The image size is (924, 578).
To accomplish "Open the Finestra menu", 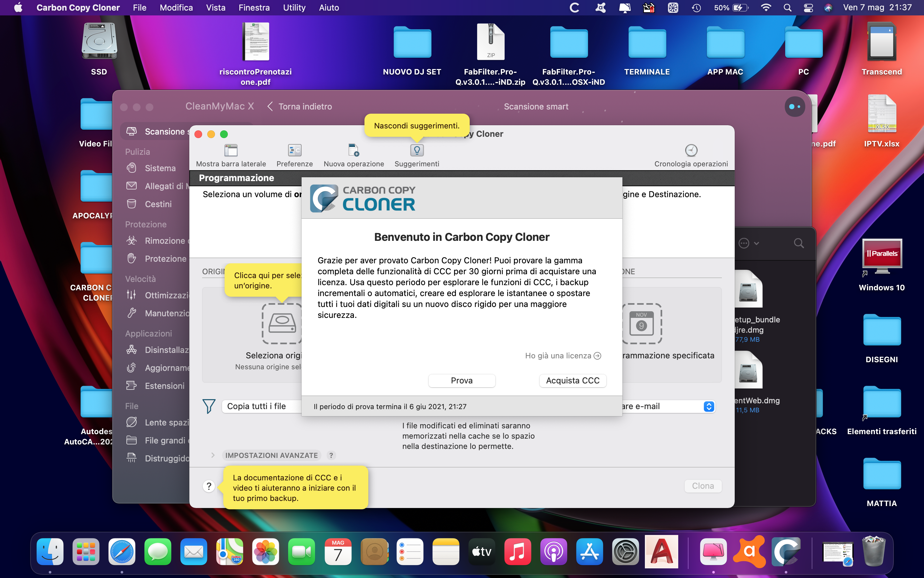I will tap(254, 8).
